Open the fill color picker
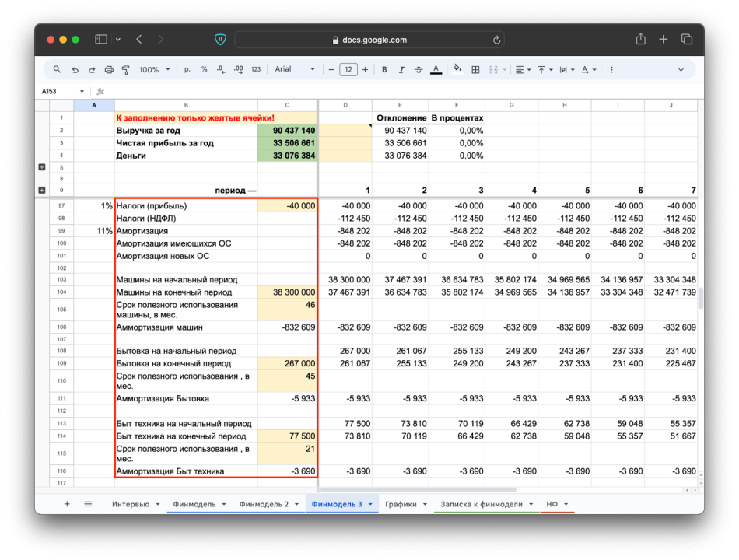Image resolution: width=739 pixels, height=560 pixels. [x=457, y=69]
